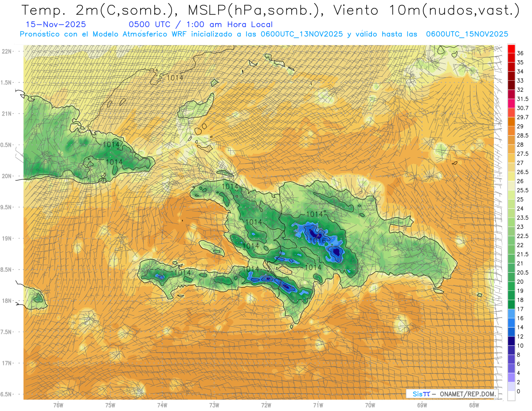Click the legend value 29.7
532x411 pixels.
[x=522, y=117]
